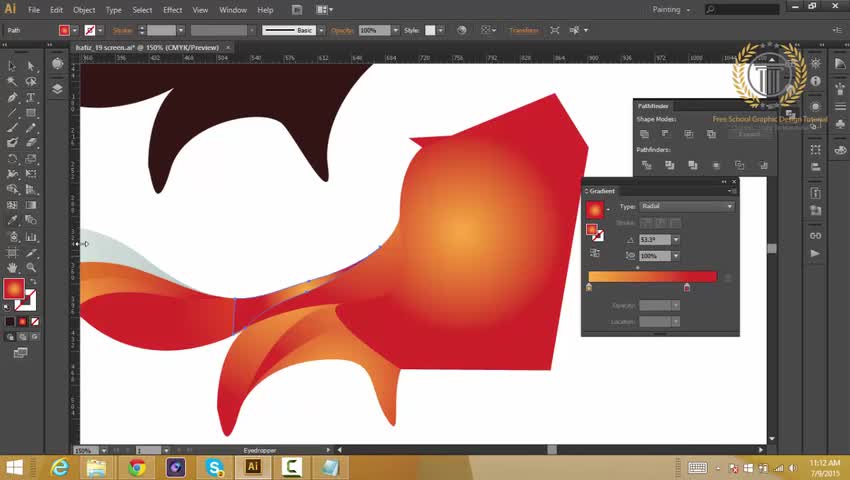Click the Opacity link in control bar
850x480 pixels.
[342, 30]
